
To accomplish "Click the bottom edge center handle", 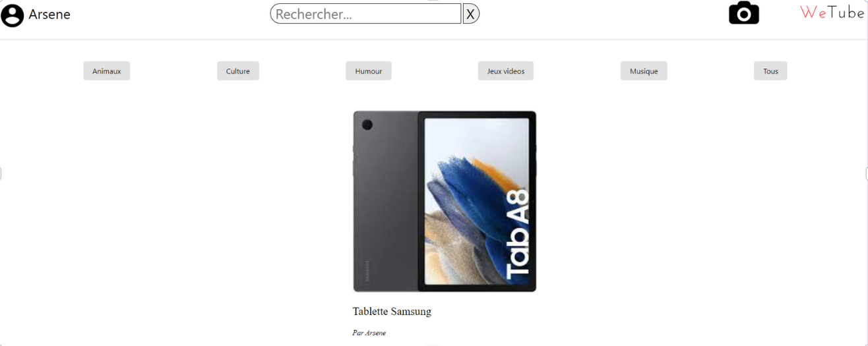I will [x=433, y=345].
